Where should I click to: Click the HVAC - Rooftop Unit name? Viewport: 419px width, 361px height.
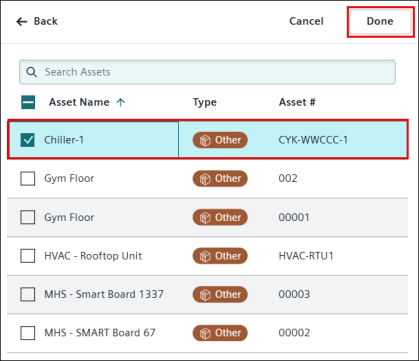(x=93, y=256)
